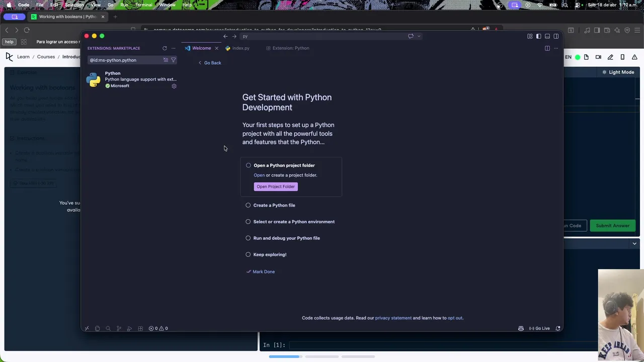This screenshot has width=644, height=362.
Task: Open the Selection menu in menu bar
Action: point(74,5)
